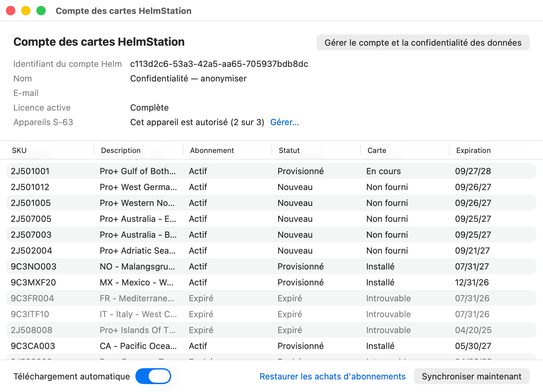543x392 pixels.
Task: Click the En cours card status cell
Action: point(383,171)
